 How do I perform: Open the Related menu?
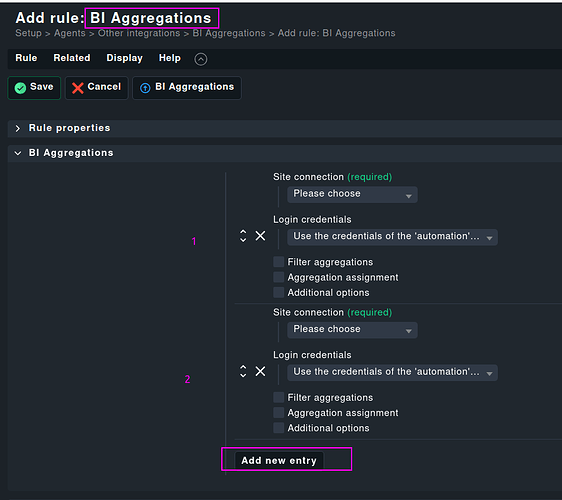click(x=72, y=58)
